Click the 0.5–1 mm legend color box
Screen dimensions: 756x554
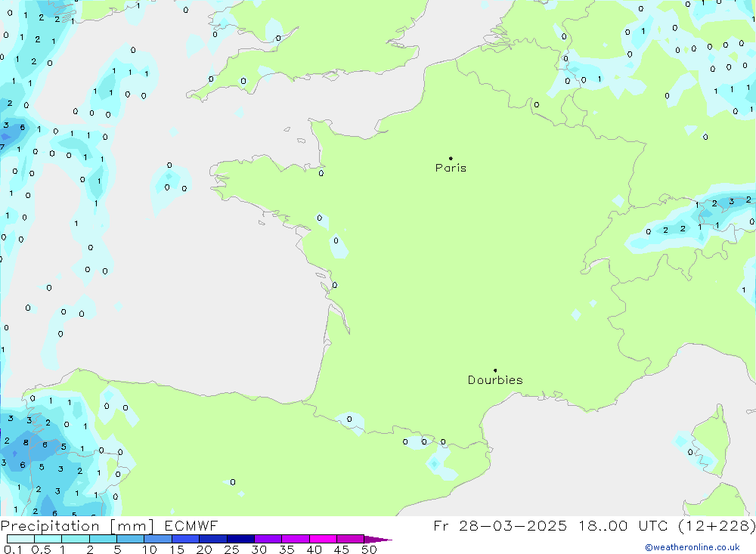[x=48, y=539]
